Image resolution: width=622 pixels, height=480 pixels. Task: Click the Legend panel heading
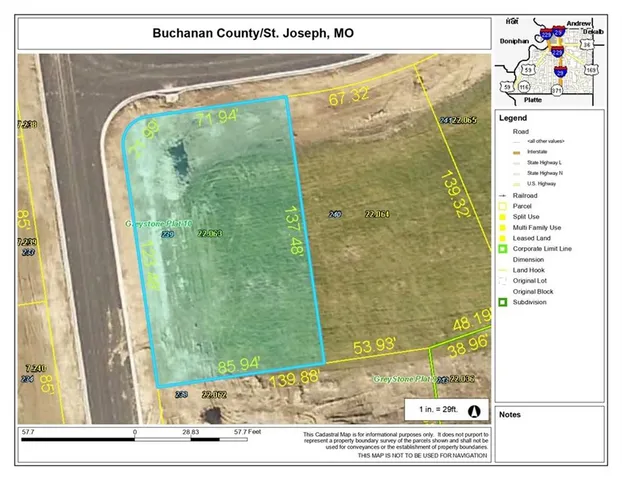click(x=514, y=118)
